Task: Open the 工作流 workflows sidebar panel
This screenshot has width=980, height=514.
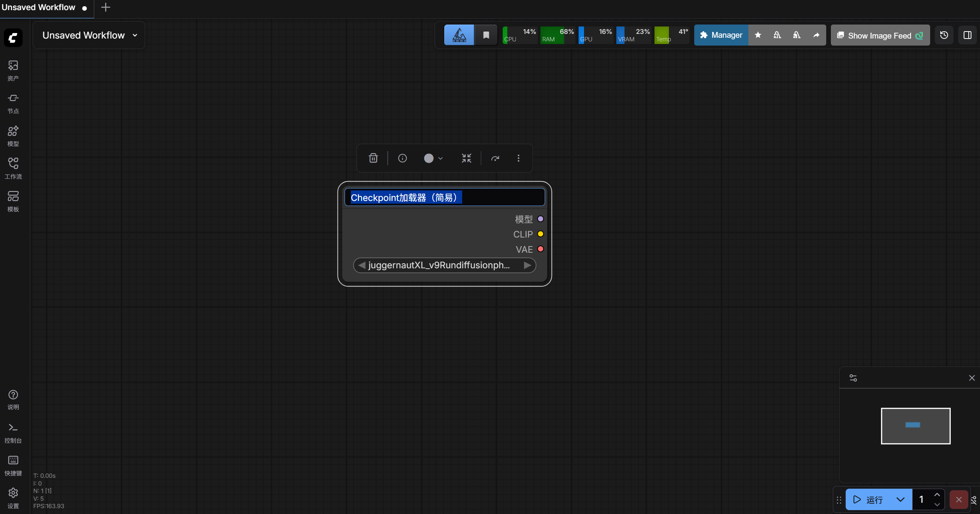Action: [x=13, y=169]
